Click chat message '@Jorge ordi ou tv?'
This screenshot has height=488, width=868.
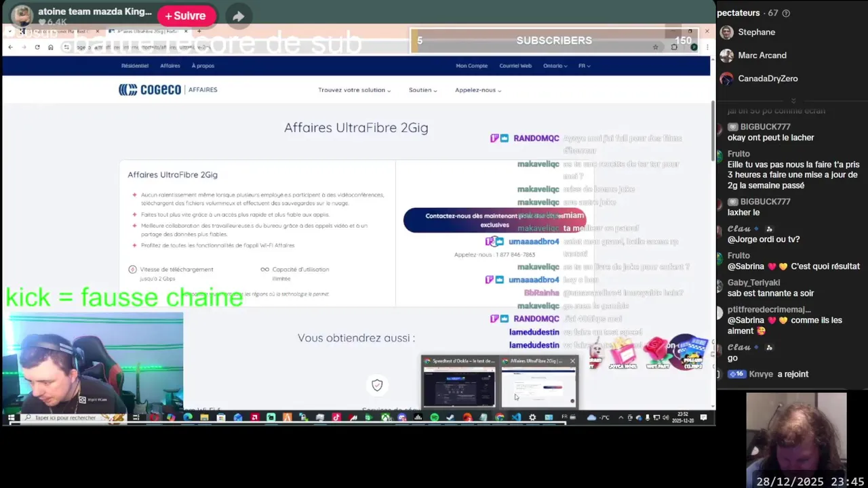(764, 239)
